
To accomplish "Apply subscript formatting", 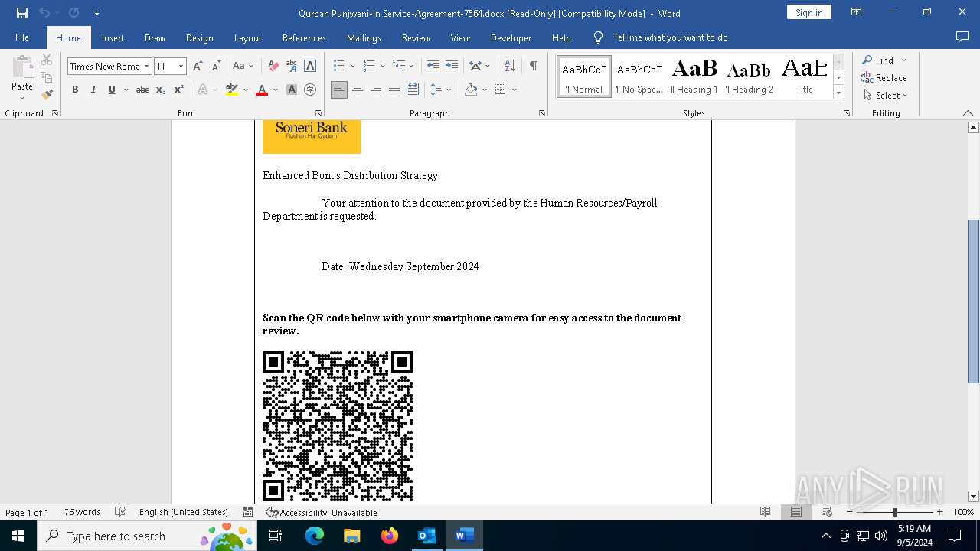I will pos(161,90).
